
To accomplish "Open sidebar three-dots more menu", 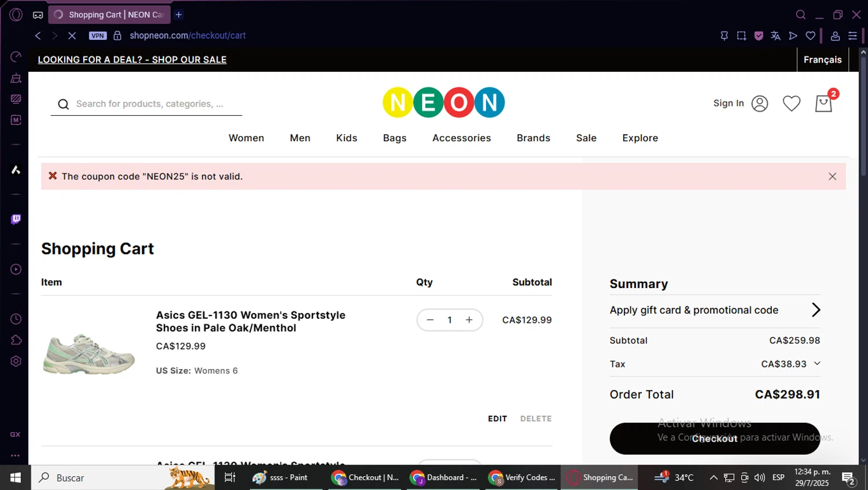I will (16, 455).
